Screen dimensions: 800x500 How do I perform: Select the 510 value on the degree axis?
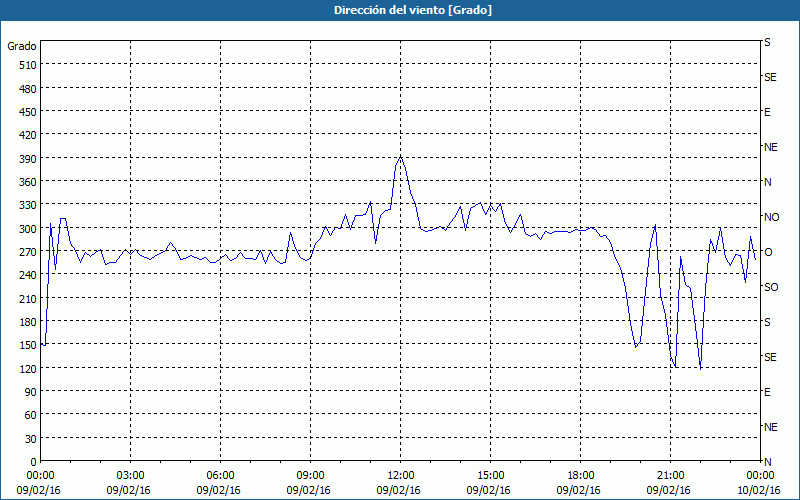coord(28,65)
